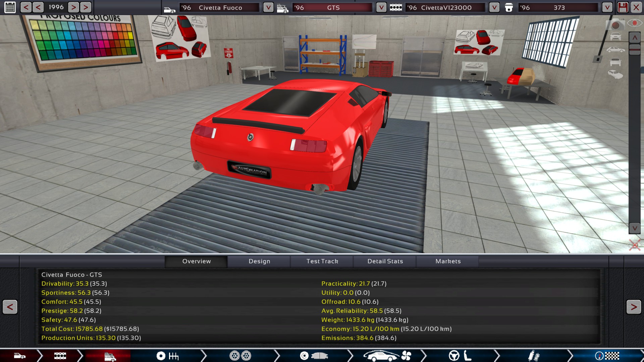Open the Design tab

point(259,261)
